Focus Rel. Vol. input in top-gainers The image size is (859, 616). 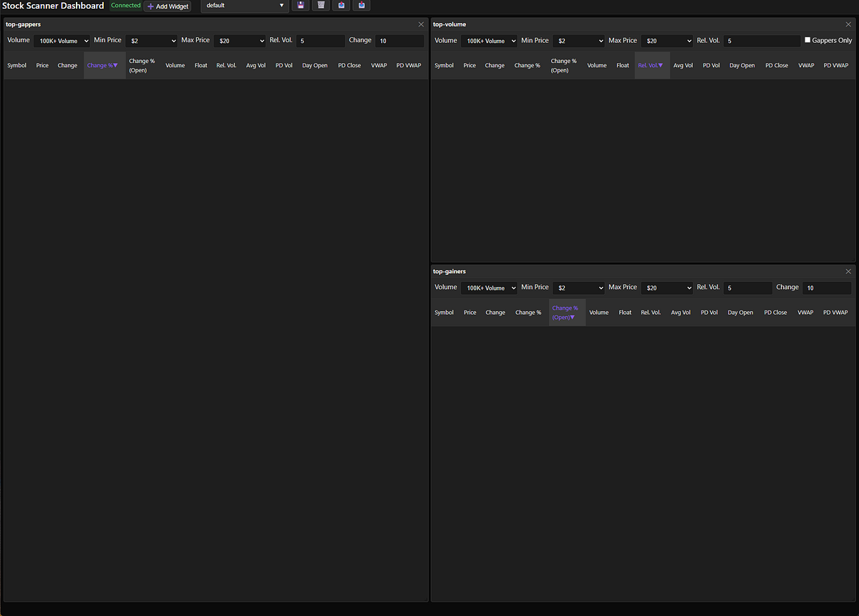click(747, 288)
